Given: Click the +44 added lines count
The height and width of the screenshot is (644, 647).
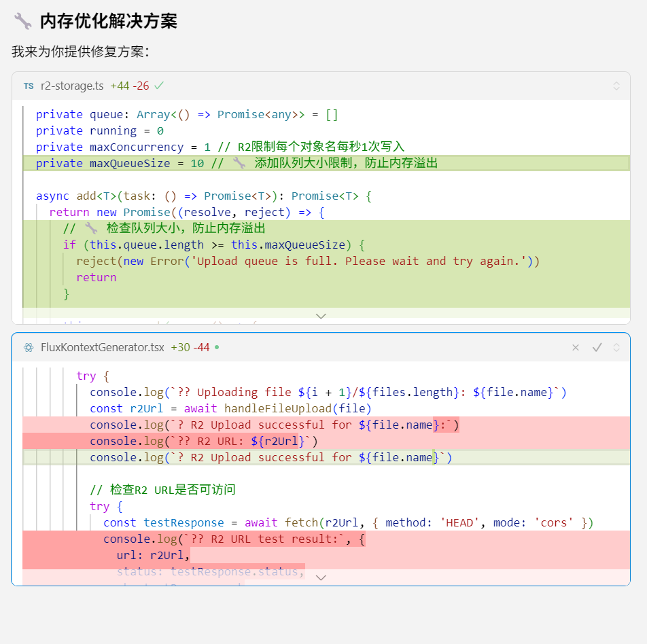Looking at the screenshot, I should pos(120,86).
